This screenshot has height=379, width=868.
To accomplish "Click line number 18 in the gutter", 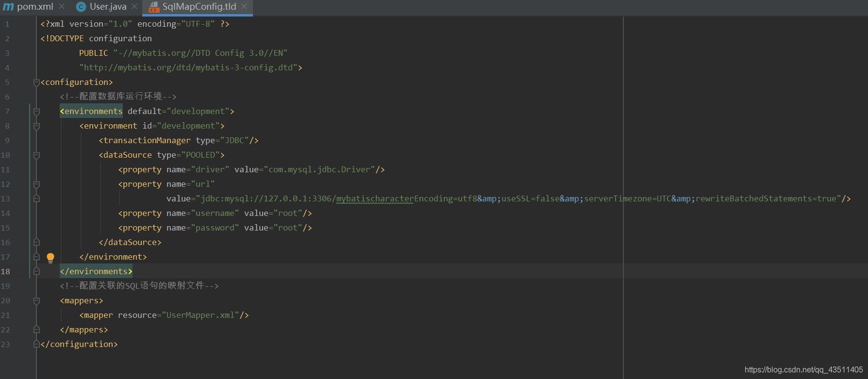I will [x=5, y=271].
